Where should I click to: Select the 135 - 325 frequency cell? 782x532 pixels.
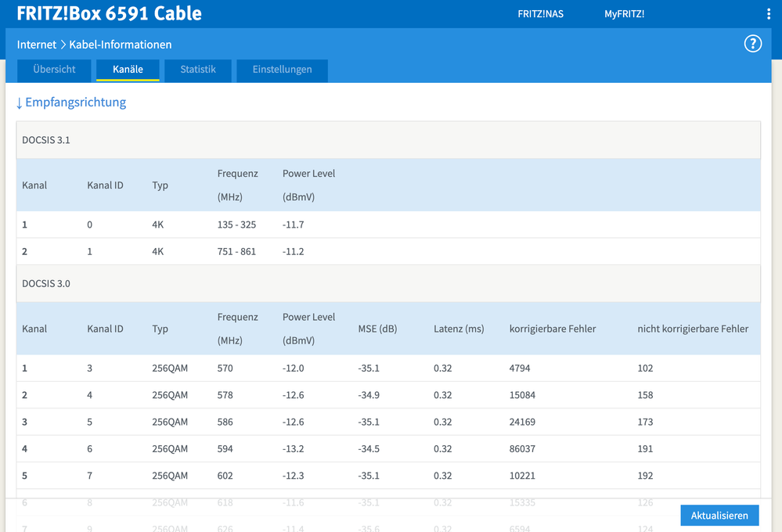coord(236,225)
